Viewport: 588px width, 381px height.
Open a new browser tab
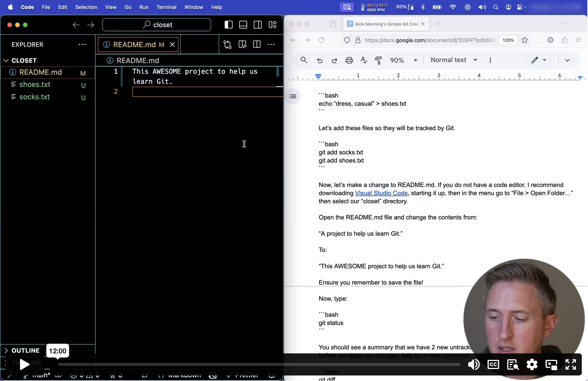438,24
